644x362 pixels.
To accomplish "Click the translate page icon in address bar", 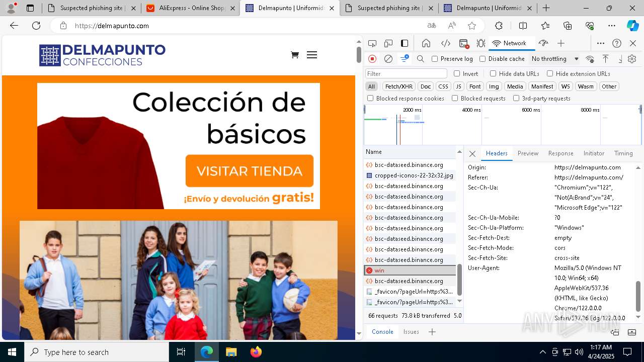I will pos(432,26).
